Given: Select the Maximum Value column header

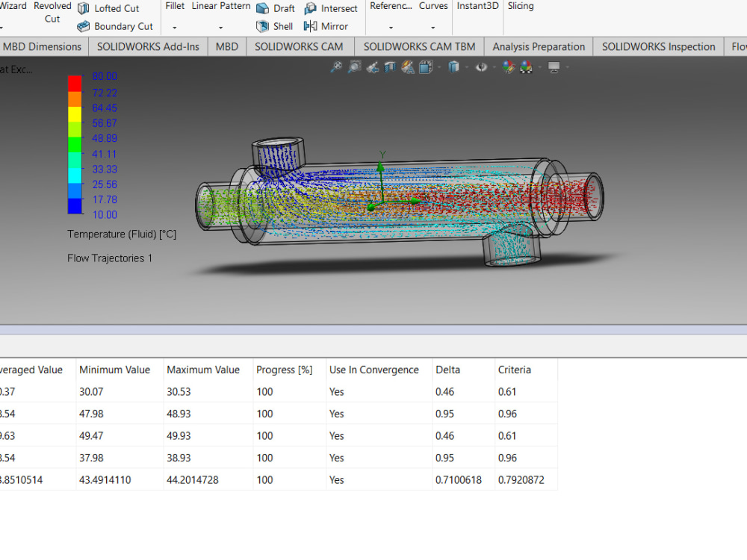Looking at the screenshot, I should (203, 370).
